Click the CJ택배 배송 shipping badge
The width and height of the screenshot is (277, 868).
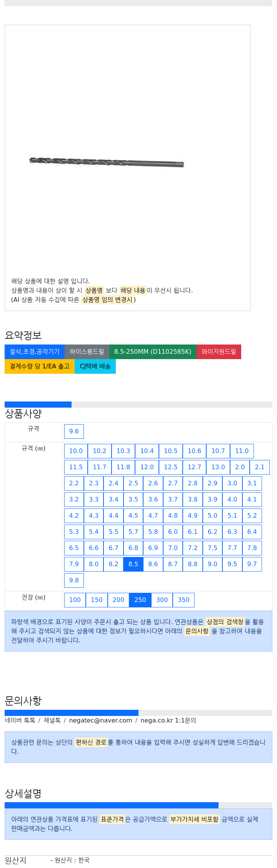95,366
